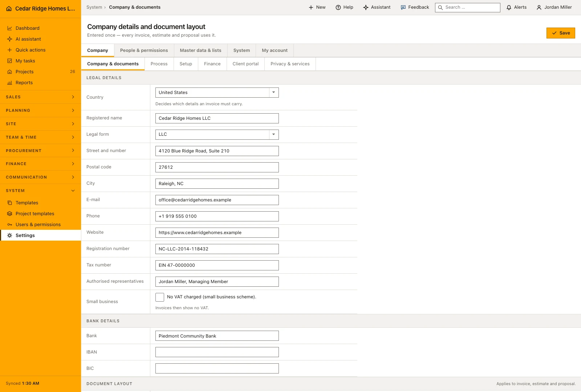Click the Alerts bell icon

[x=509, y=7]
